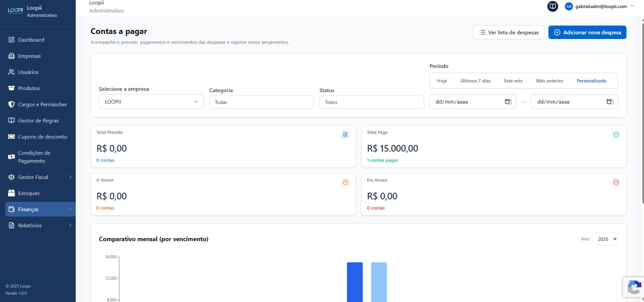The image size is (644, 302).
Task: Click the Contas a pagar heading
Action: tap(119, 31)
